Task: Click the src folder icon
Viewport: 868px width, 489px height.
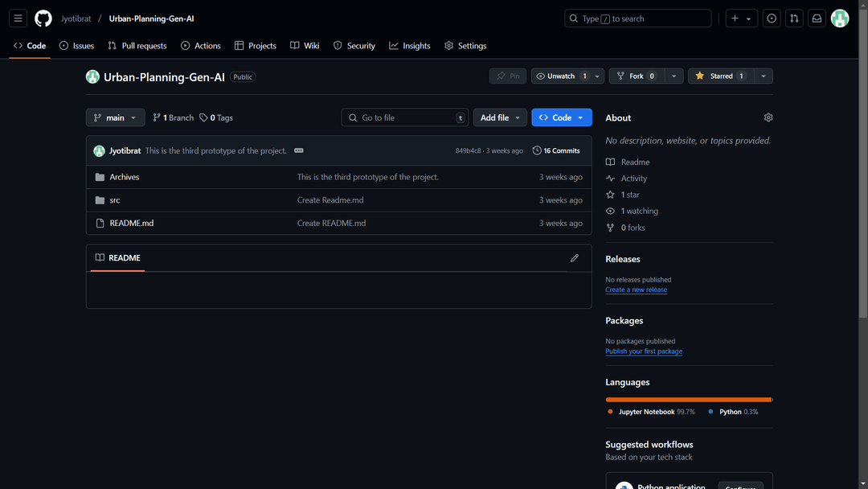Action: coord(100,200)
